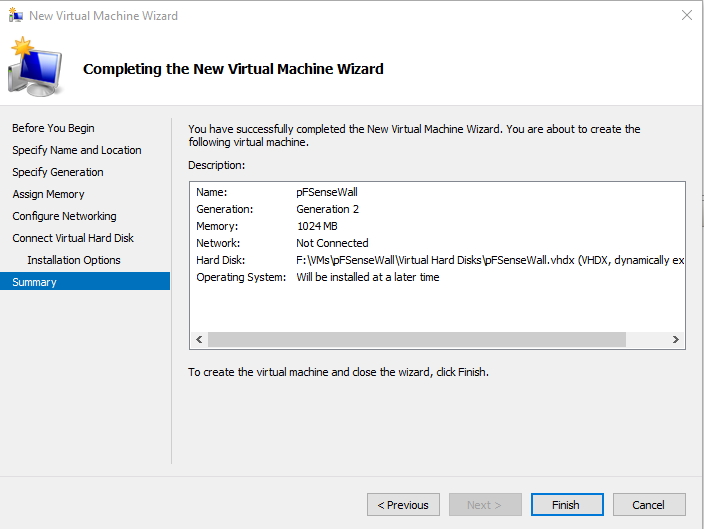Select the name value pFSenseWall
The image size is (704, 529).
click(327, 192)
